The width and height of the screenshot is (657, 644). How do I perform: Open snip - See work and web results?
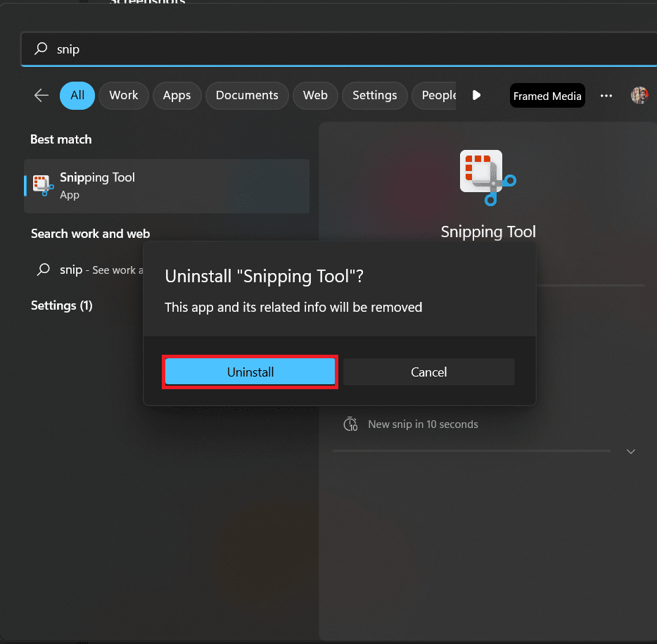(x=89, y=270)
